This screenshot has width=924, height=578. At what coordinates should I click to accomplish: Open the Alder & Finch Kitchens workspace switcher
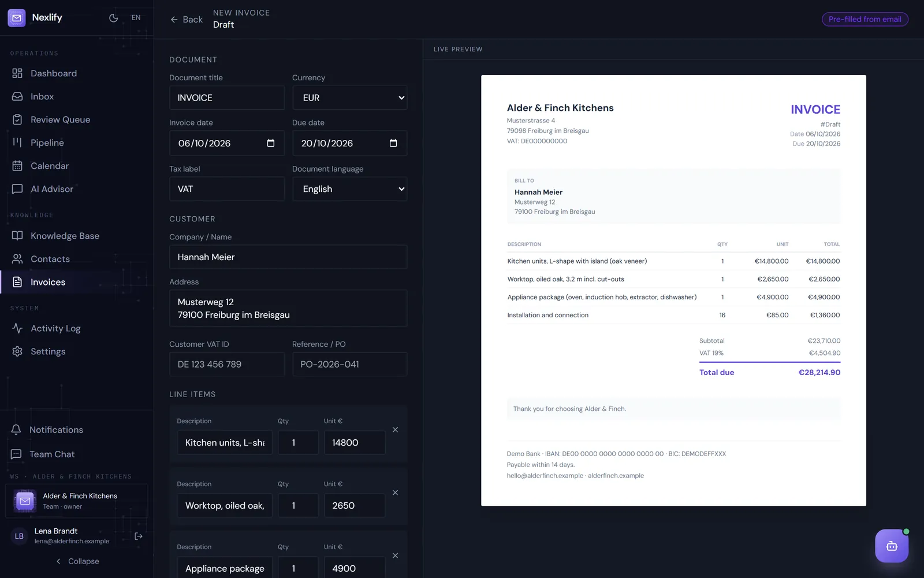pos(77,501)
